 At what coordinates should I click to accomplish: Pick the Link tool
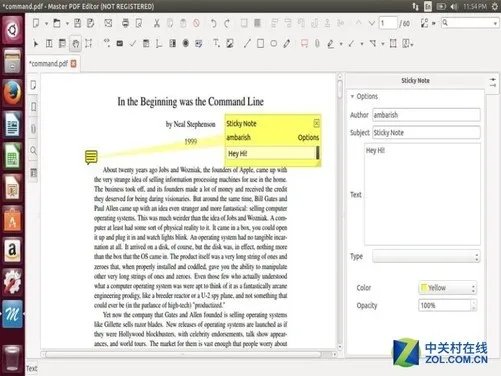(x=106, y=43)
